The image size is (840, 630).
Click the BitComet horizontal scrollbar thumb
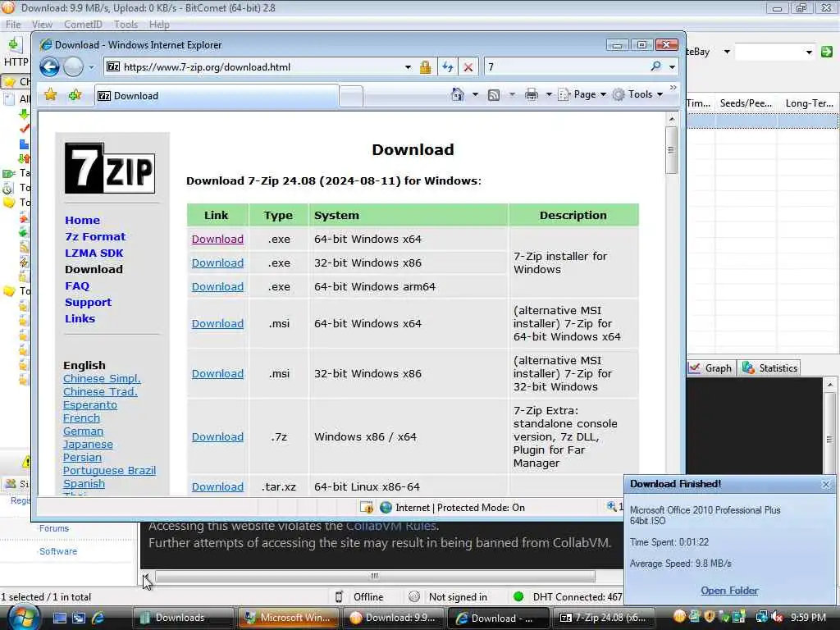coord(375,576)
